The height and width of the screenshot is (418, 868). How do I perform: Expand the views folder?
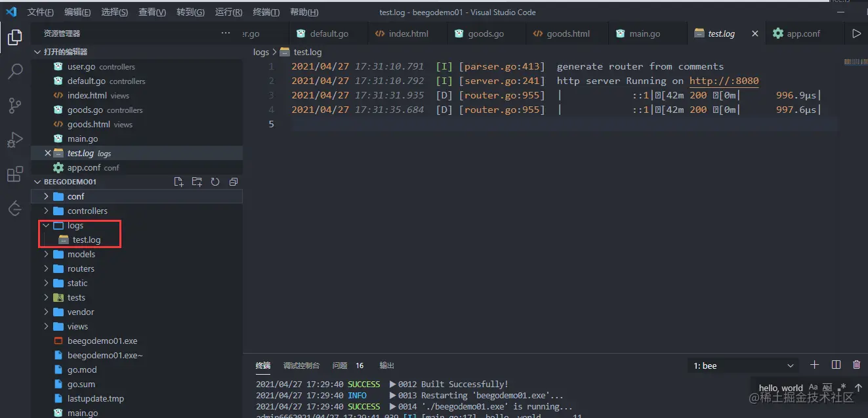[x=46, y=326]
